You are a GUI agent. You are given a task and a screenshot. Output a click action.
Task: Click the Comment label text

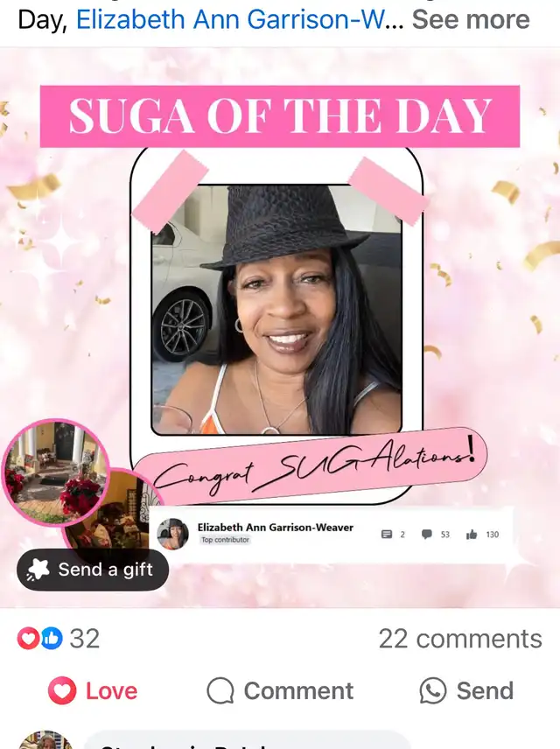coord(298,690)
